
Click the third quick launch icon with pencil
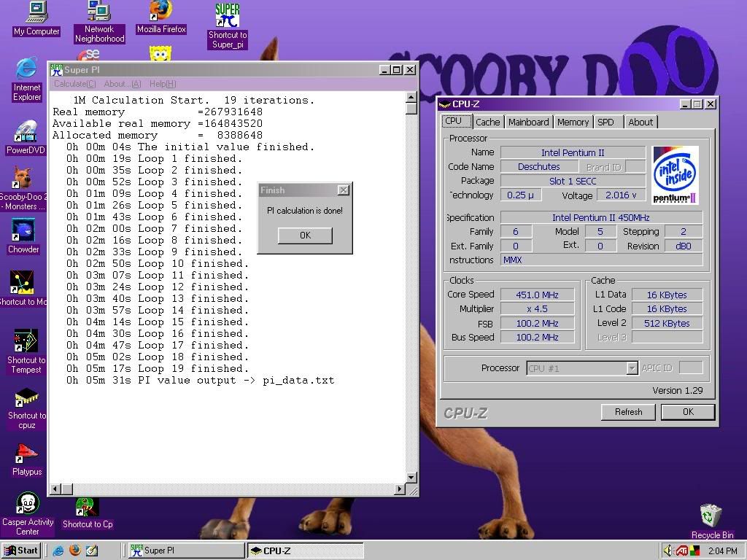pyautogui.click(x=91, y=551)
